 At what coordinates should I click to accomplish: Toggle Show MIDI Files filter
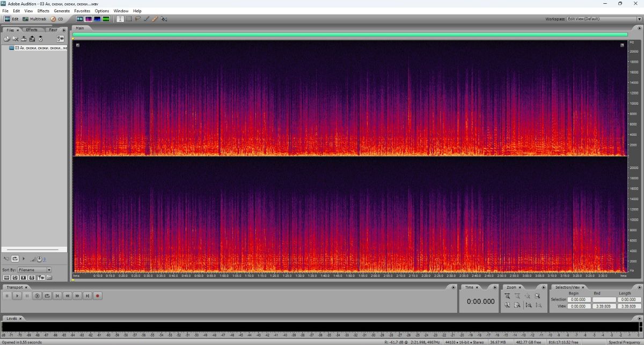tap(32, 277)
